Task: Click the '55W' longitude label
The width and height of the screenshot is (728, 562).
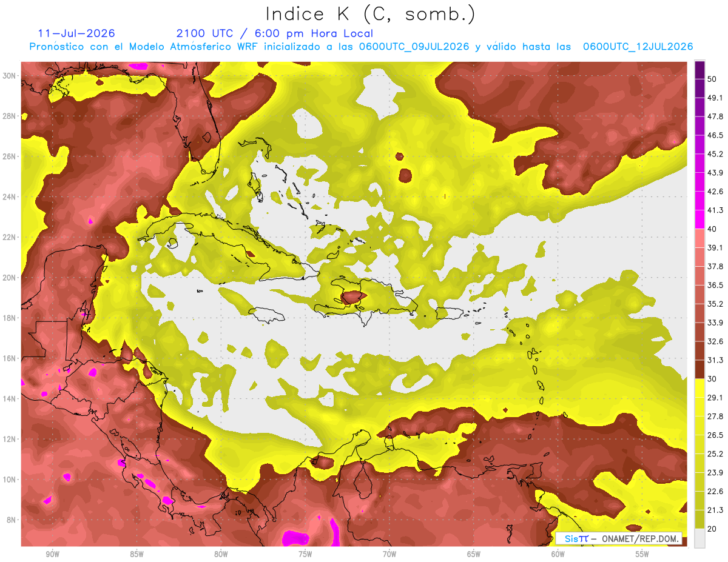Action: pos(642,554)
